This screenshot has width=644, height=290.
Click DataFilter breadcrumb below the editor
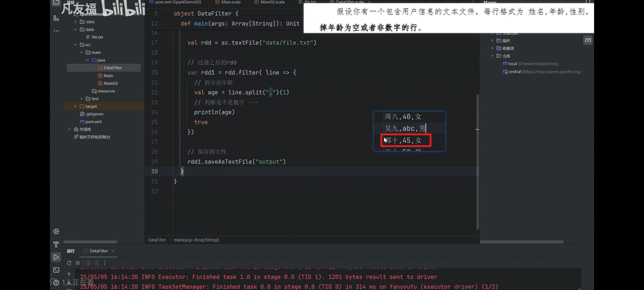157,240
